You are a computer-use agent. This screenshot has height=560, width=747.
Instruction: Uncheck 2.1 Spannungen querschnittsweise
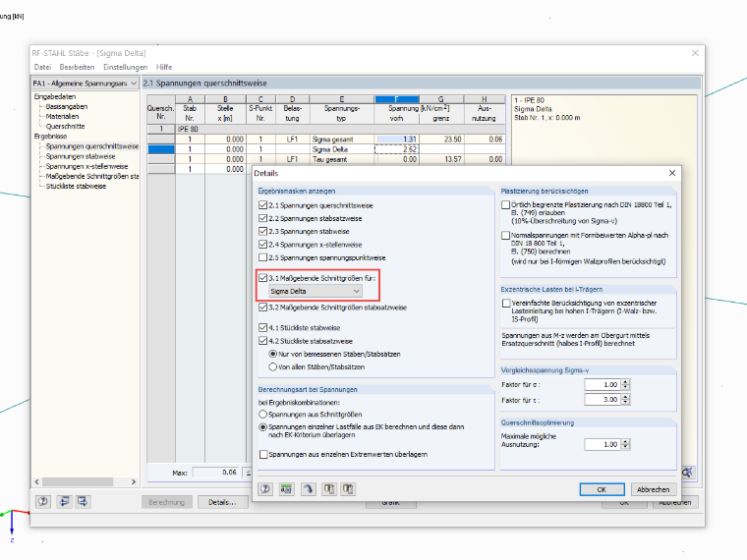click(x=262, y=205)
